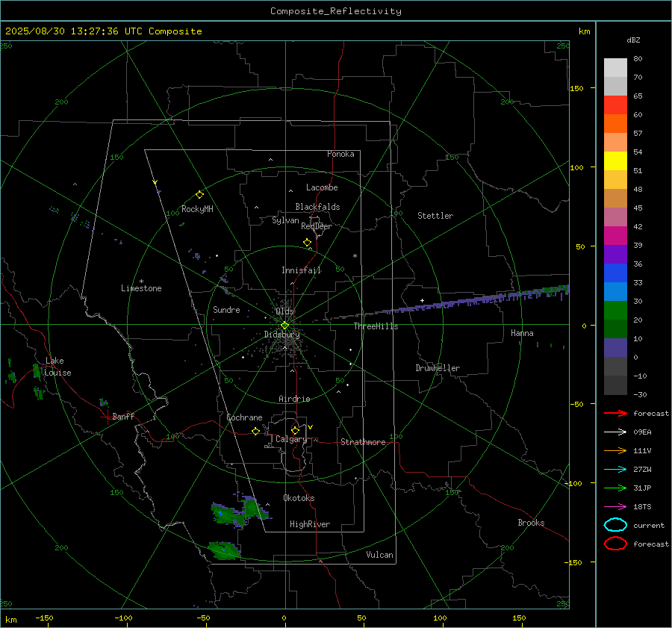672x628 pixels.
Task: Click the Stettler label
Action: pos(435,216)
